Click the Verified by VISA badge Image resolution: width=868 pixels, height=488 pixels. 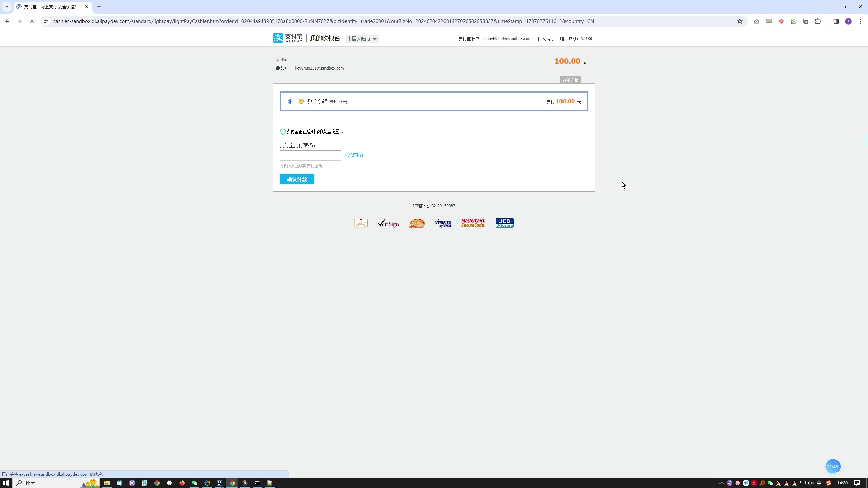pyautogui.click(x=443, y=223)
